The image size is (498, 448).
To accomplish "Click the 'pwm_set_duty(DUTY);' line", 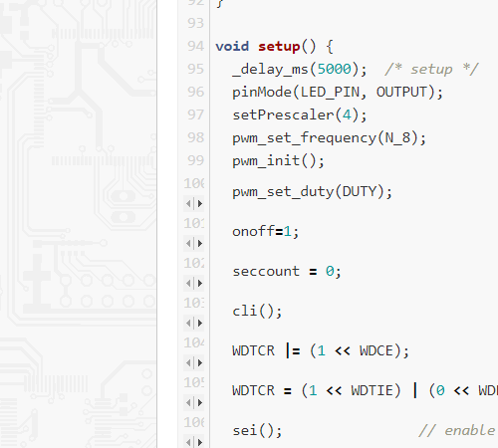I will click(312, 192).
